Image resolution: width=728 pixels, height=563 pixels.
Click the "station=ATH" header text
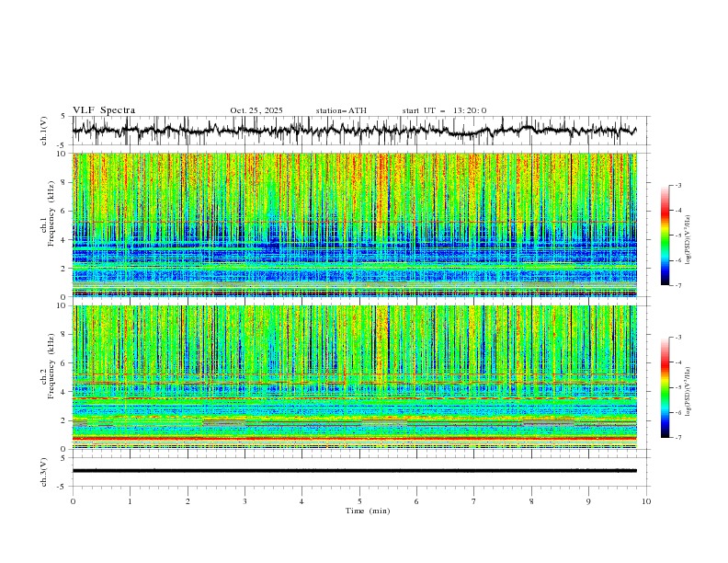coord(341,110)
